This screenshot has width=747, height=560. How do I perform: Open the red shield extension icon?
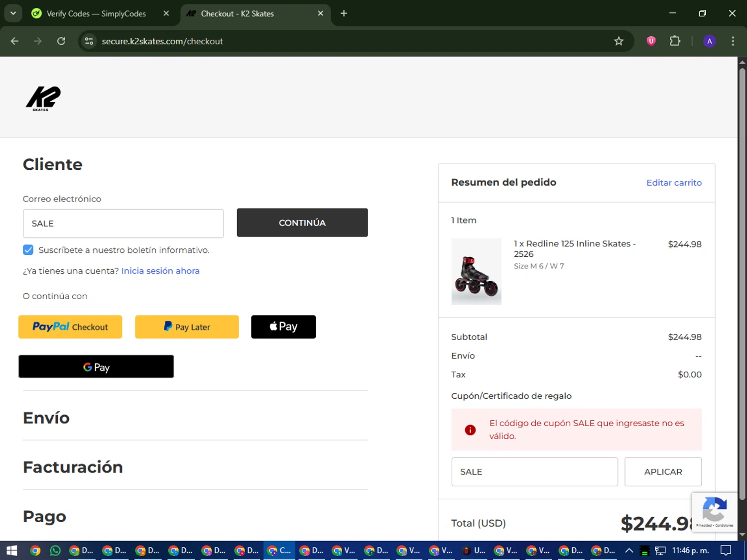[x=651, y=41]
